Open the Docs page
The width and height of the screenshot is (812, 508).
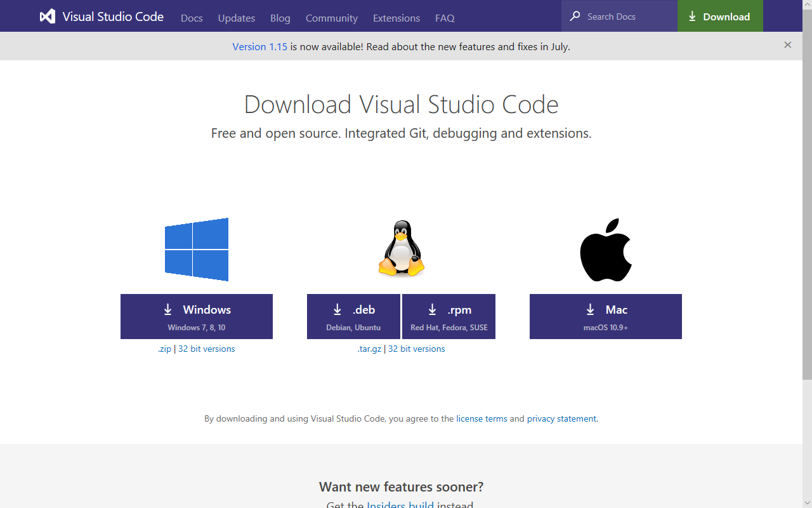[192, 18]
